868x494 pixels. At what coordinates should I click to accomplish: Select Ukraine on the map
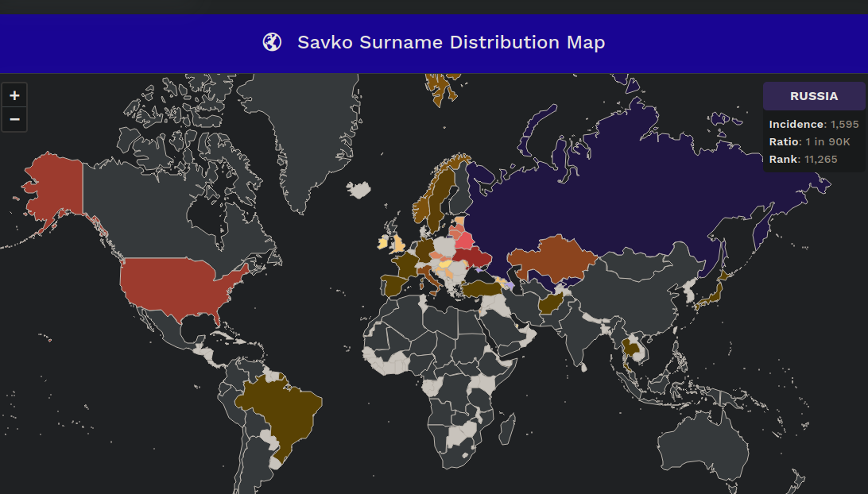(471, 257)
